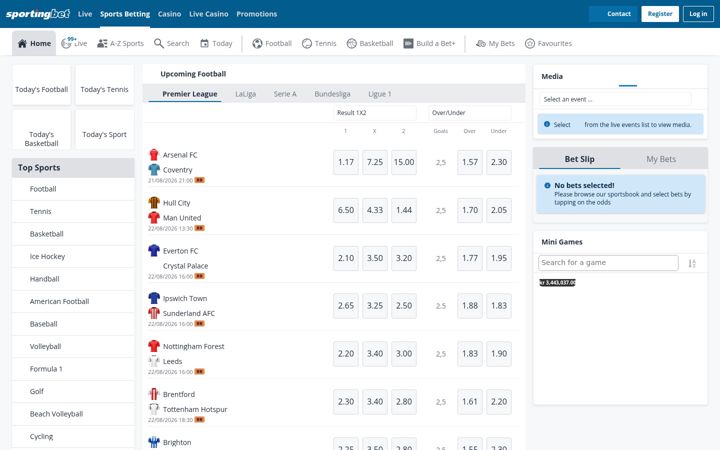
Task: Open the Promotions menu item
Action: [257, 14]
